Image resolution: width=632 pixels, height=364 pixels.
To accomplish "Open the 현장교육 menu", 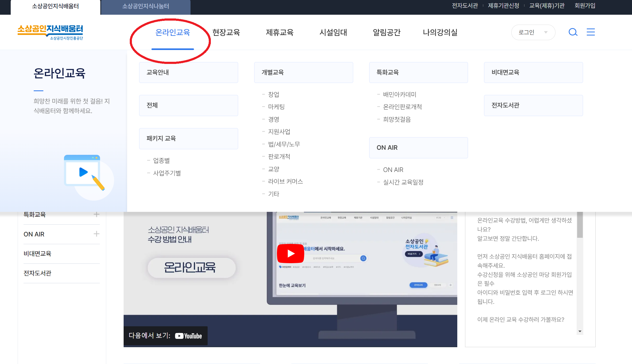I will click(226, 32).
